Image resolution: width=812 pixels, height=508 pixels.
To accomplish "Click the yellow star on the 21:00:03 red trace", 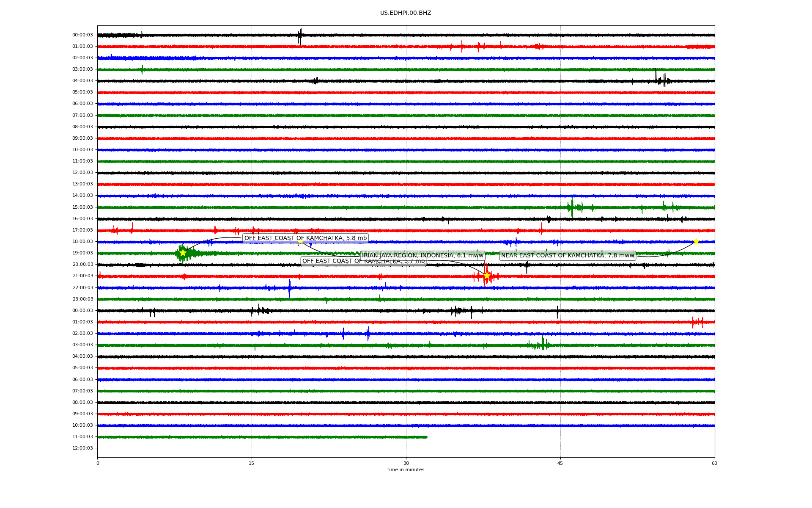I will click(487, 276).
